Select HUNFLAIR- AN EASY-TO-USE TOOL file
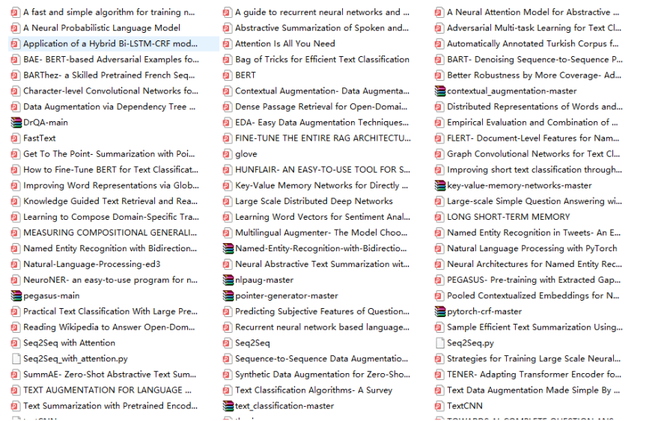This screenshot has height=421, width=670. [x=323, y=170]
